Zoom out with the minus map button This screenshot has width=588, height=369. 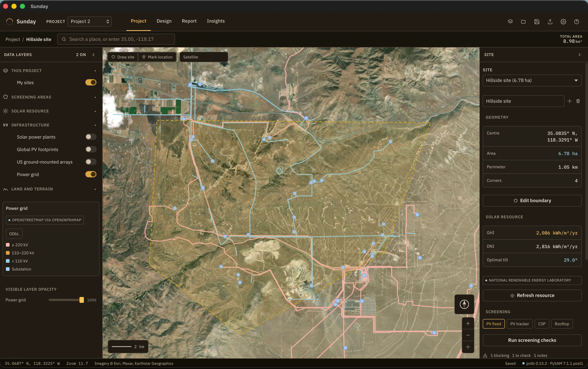click(468, 335)
